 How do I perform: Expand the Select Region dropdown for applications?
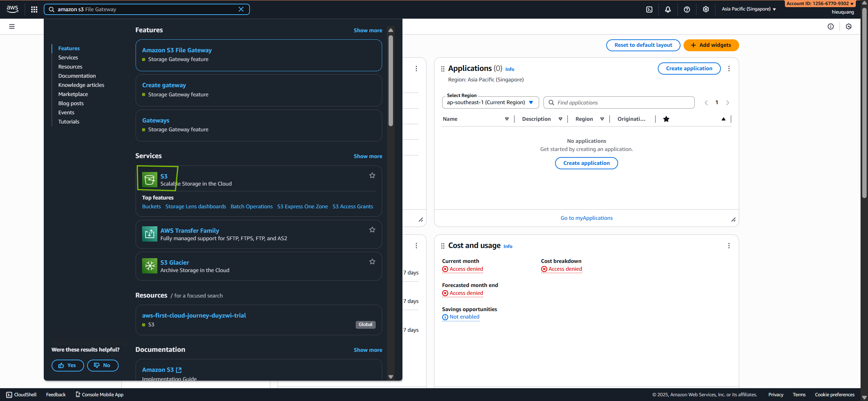[x=490, y=102]
